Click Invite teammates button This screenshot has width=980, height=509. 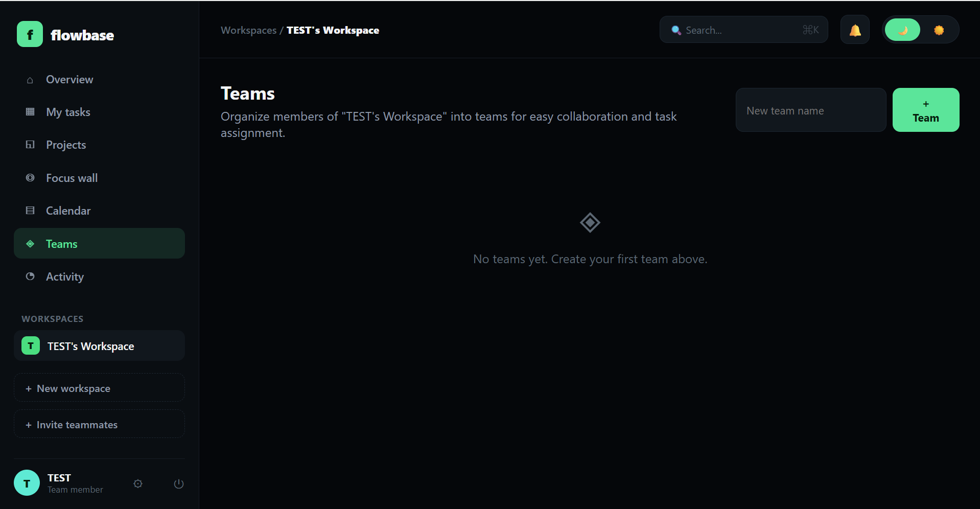[99, 424]
